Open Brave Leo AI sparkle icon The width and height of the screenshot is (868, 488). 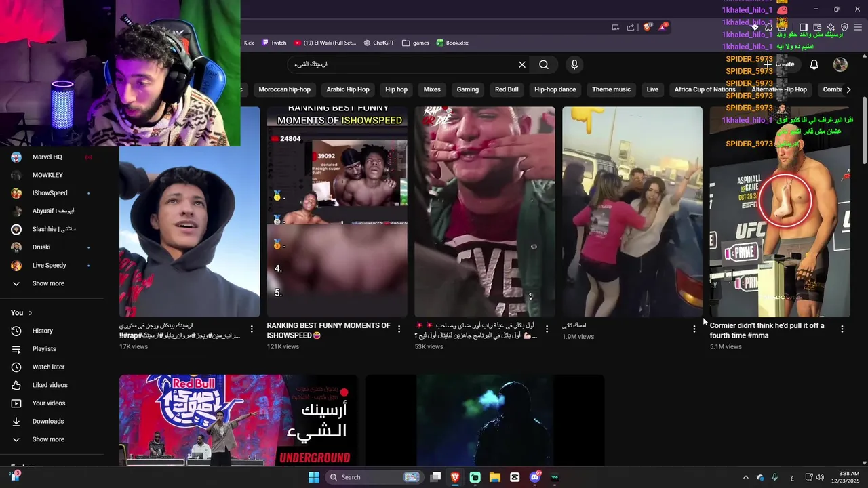coord(831,27)
